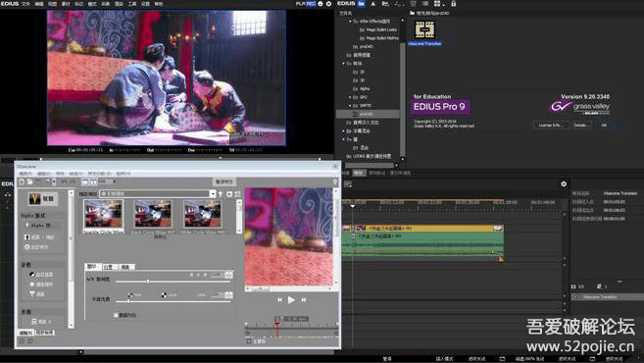Click the up-arrow icon beside Vitascene preset dropdown
The image size is (644, 363).
click(x=221, y=194)
